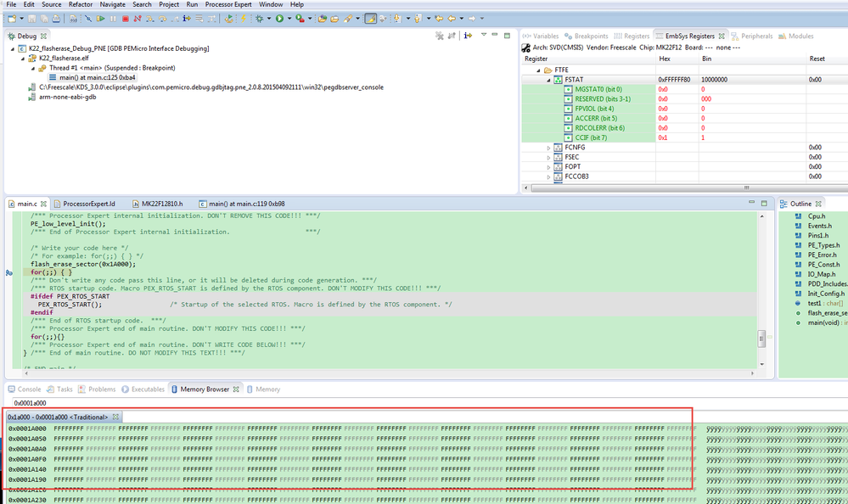Click the Save toolbar icon
The image size is (848, 504).
(32, 19)
